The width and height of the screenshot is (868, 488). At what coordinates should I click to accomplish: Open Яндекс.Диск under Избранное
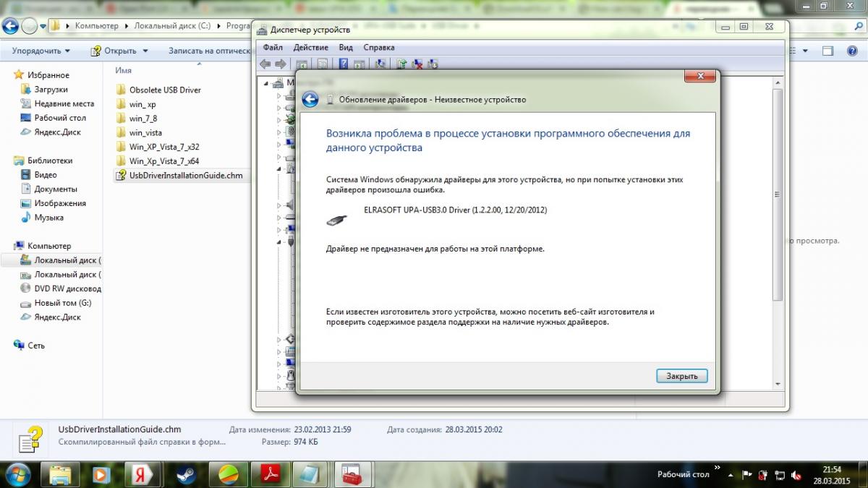tap(51, 132)
